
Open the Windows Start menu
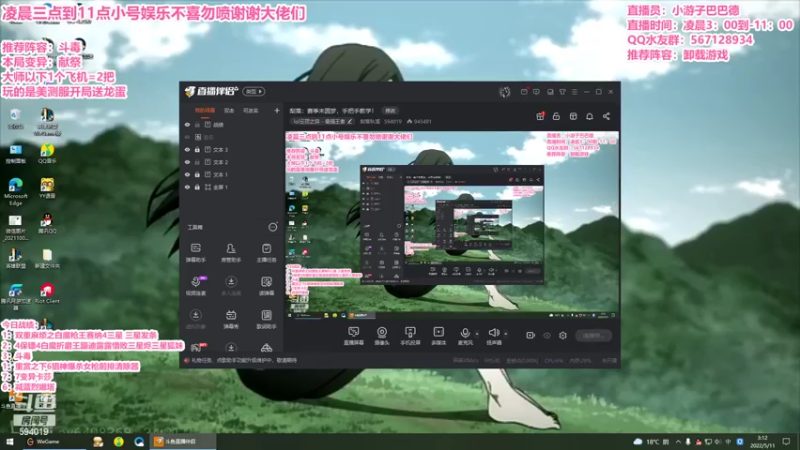pos(9,441)
